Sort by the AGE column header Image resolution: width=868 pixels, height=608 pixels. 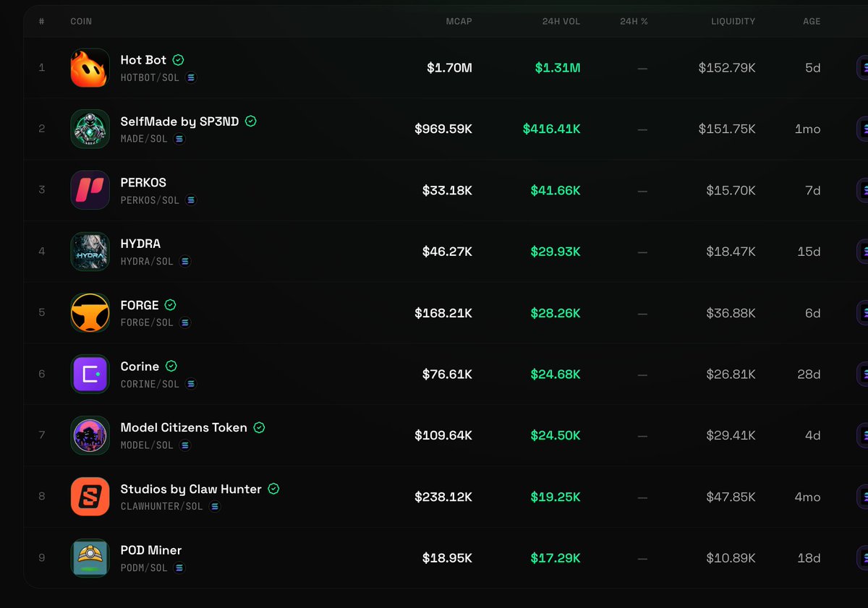pos(812,22)
